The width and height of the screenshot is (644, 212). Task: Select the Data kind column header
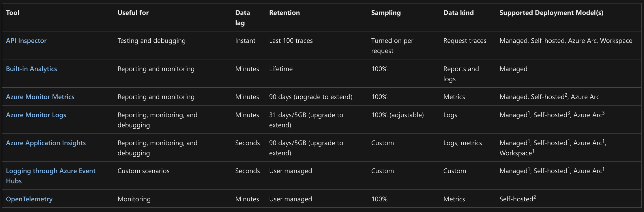(458, 13)
